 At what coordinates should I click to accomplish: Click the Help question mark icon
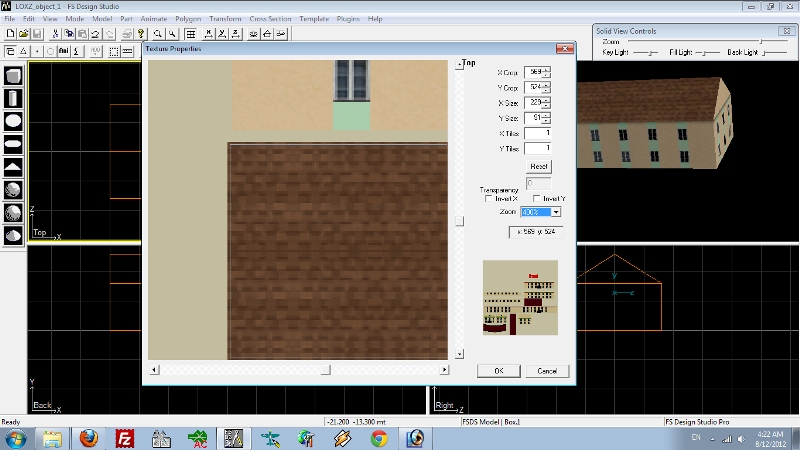point(141,33)
